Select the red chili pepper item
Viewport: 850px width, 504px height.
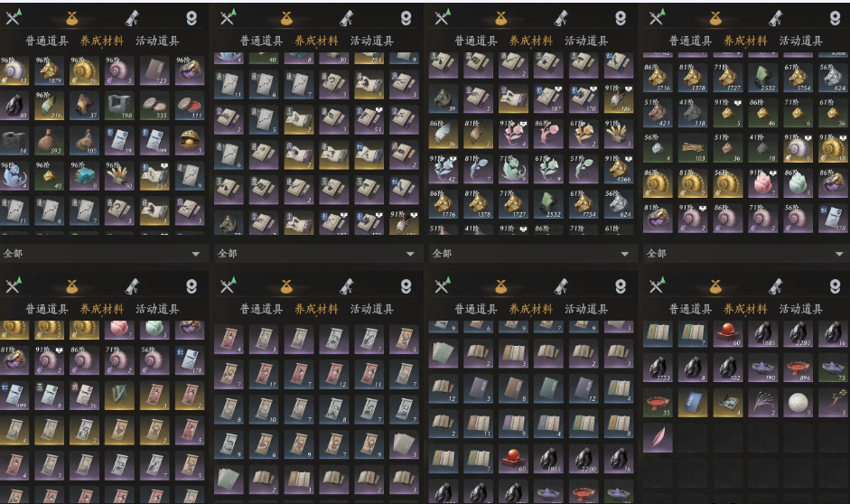tap(833, 403)
